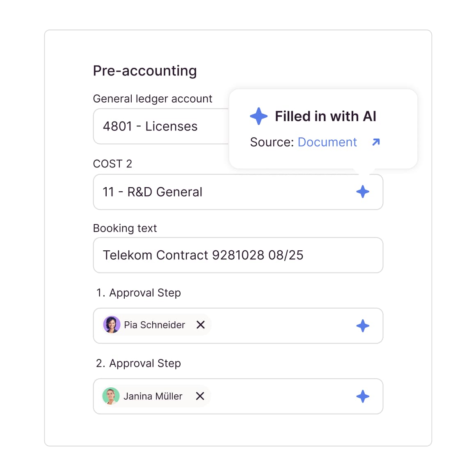Click the large sparkle icon beside 'Filled in with AI'

(x=259, y=116)
